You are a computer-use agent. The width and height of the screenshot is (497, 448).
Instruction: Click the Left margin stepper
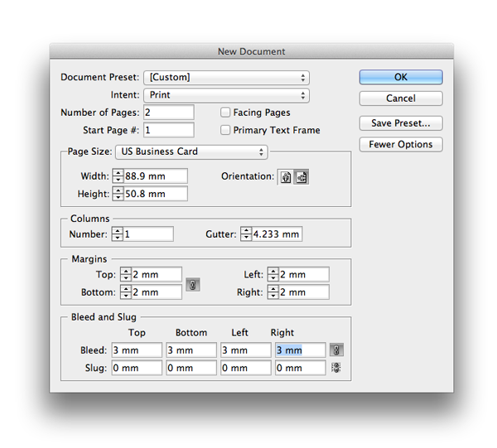273,274
